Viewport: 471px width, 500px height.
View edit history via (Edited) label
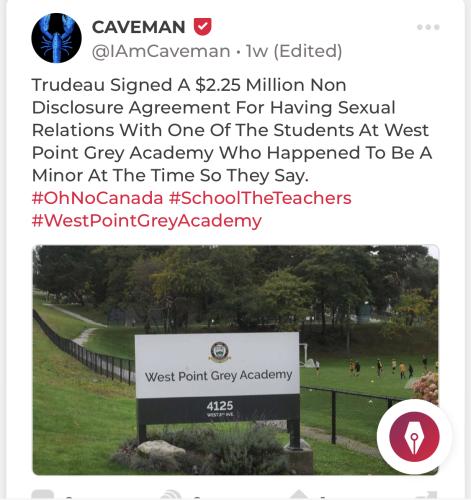pos(308,51)
